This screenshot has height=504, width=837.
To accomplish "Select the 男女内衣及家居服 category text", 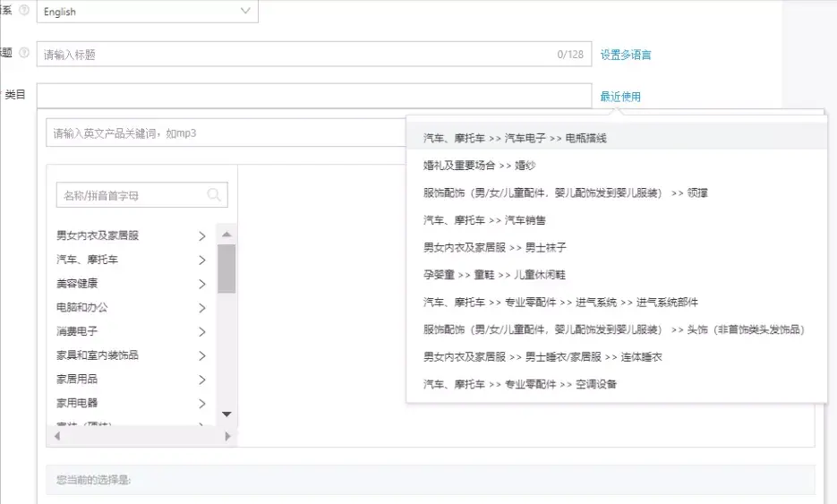I will [98, 235].
